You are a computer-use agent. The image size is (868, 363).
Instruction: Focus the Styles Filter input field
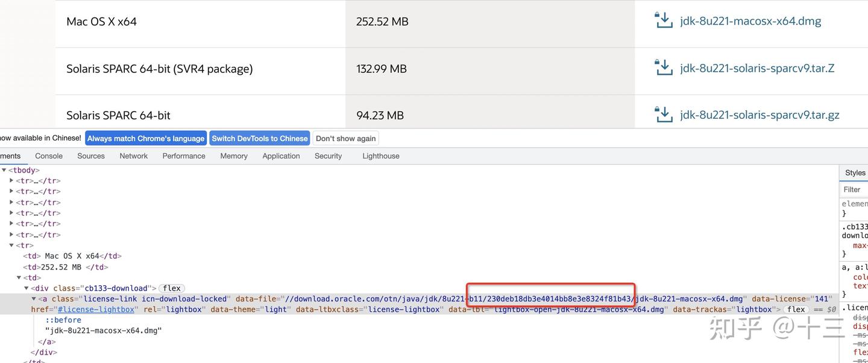(x=854, y=189)
